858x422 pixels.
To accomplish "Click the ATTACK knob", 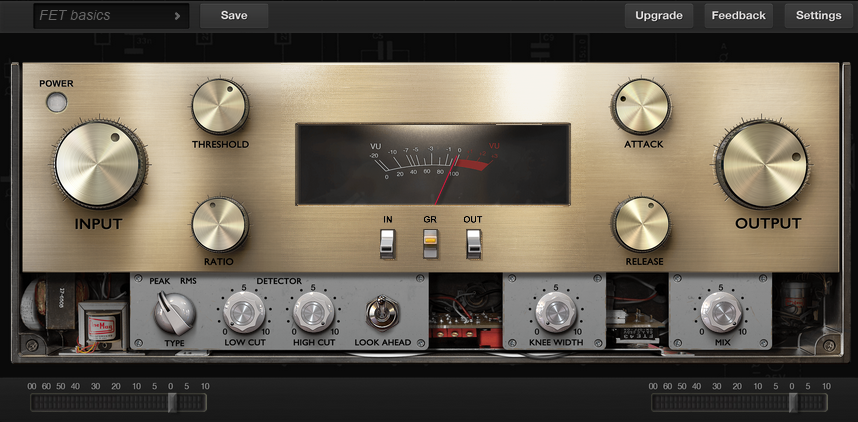I will point(641,107).
